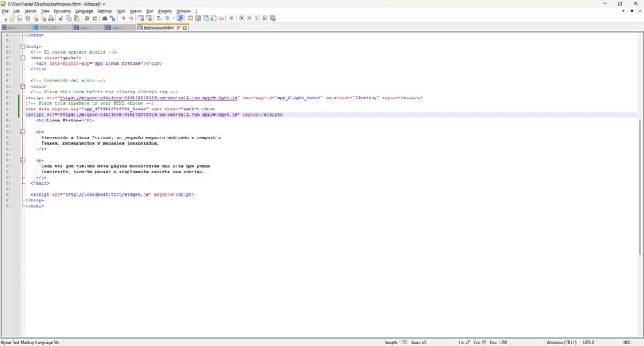Viewport: 644px width, 346px height.
Task: Show the Document Map panel icon
Action: pyautogui.click(x=197, y=18)
